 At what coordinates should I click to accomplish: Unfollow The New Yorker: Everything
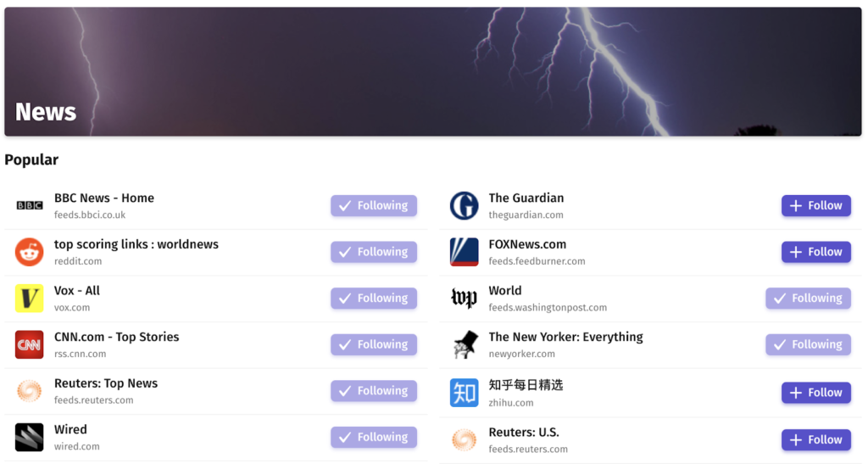tap(808, 344)
